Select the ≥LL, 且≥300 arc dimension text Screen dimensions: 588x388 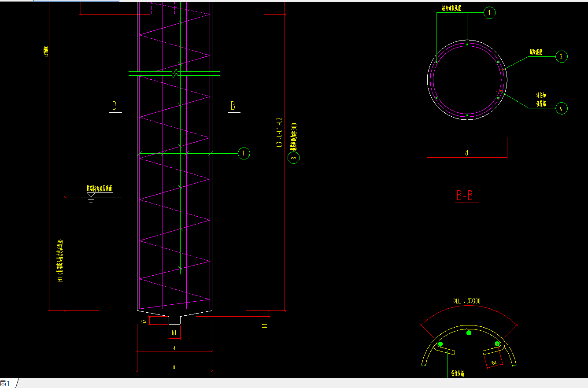tap(467, 301)
